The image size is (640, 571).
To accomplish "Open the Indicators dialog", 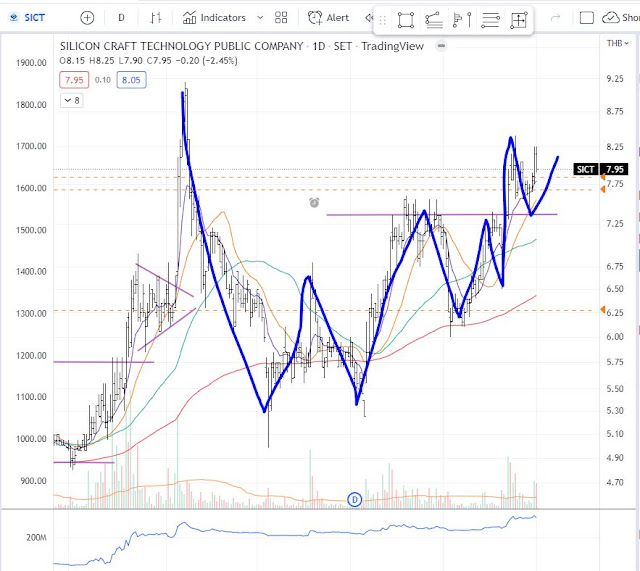I will [x=214, y=18].
